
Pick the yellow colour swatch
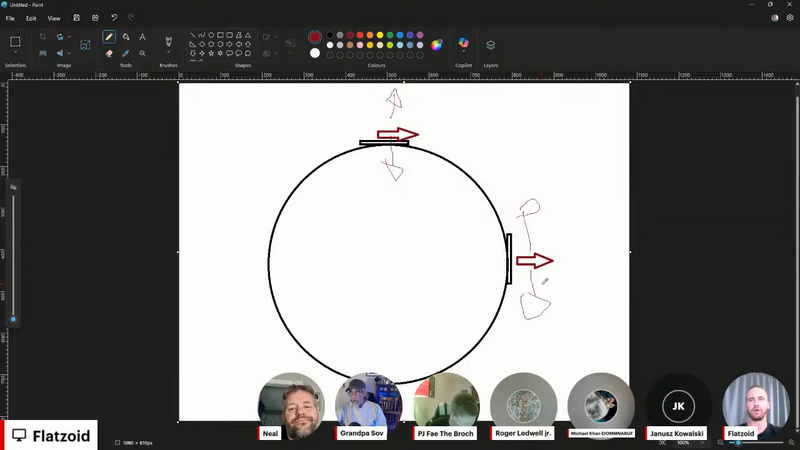pos(380,35)
